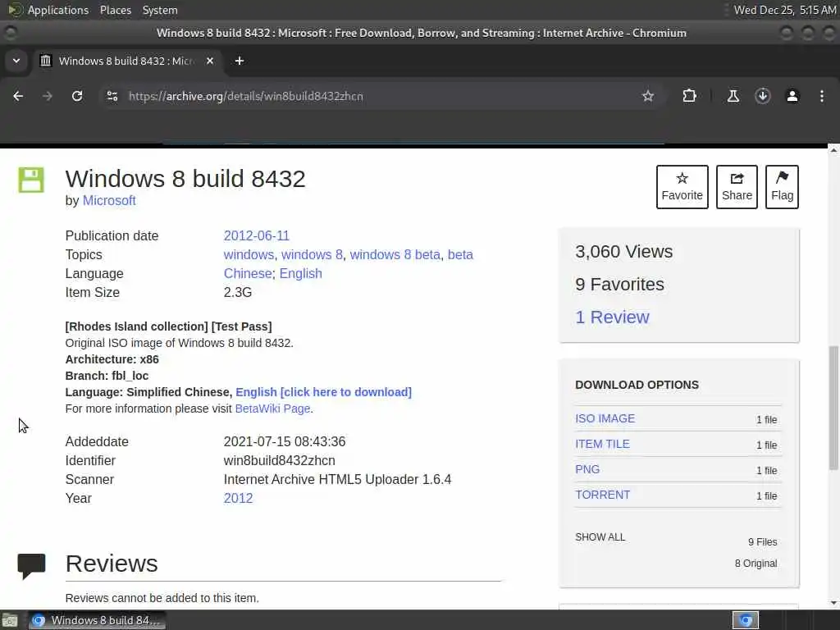The image size is (840, 630).
Task: Open Chrome Labs flask icon
Action: [733, 96]
